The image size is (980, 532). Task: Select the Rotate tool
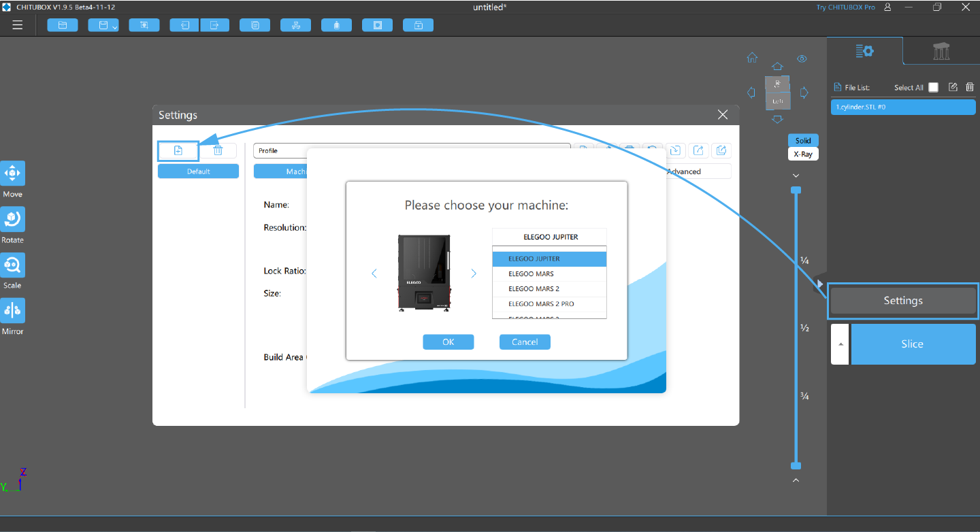(x=12, y=219)
